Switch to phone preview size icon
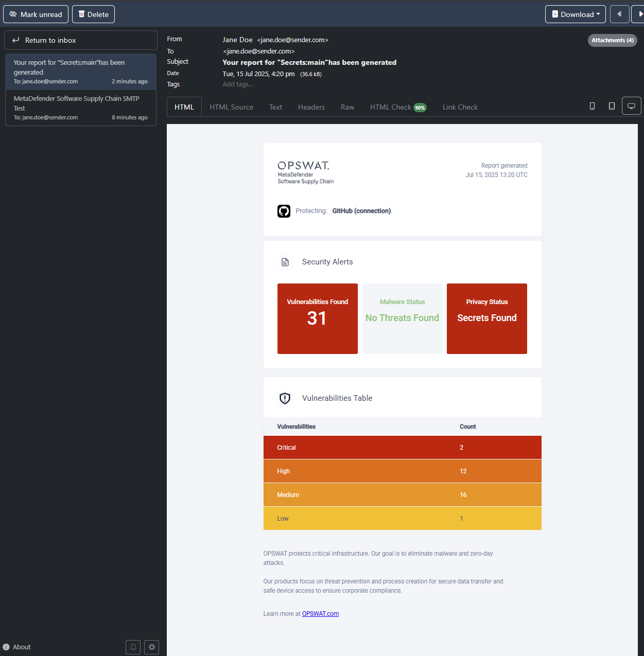The width and height of the screenshot is (644, 656). click(592, 106)
